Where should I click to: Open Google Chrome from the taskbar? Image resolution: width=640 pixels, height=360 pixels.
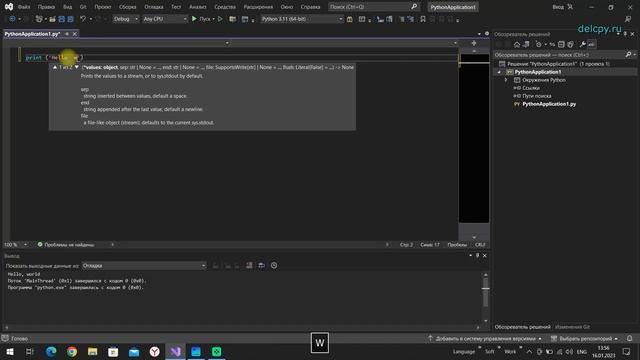[72, 351]
